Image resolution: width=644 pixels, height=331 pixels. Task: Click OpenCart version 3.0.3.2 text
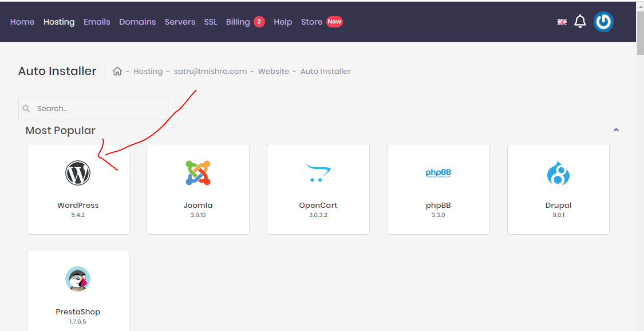pos(318,215)
